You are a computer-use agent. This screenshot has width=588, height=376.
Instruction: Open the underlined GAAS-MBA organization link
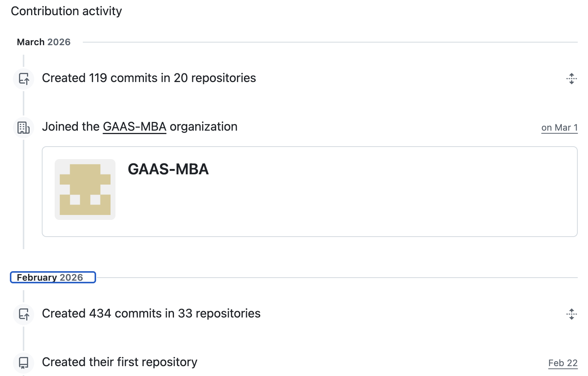(x=134, y=127)
